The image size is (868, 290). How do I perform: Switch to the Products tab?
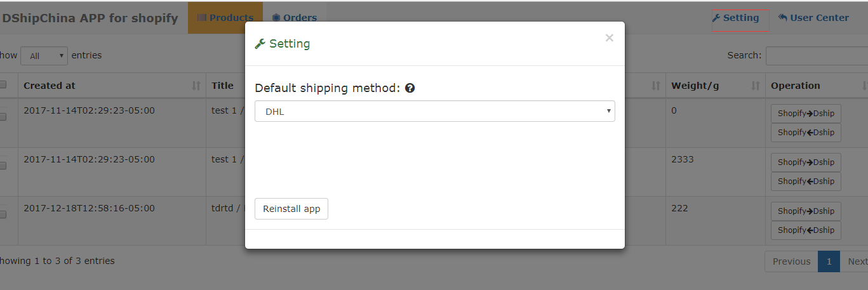point(225,18)
